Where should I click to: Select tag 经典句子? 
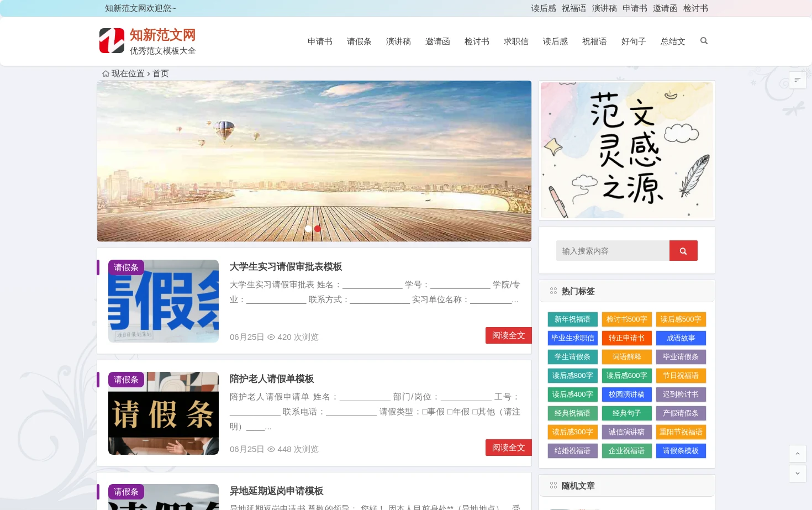(x=626, y=413)
